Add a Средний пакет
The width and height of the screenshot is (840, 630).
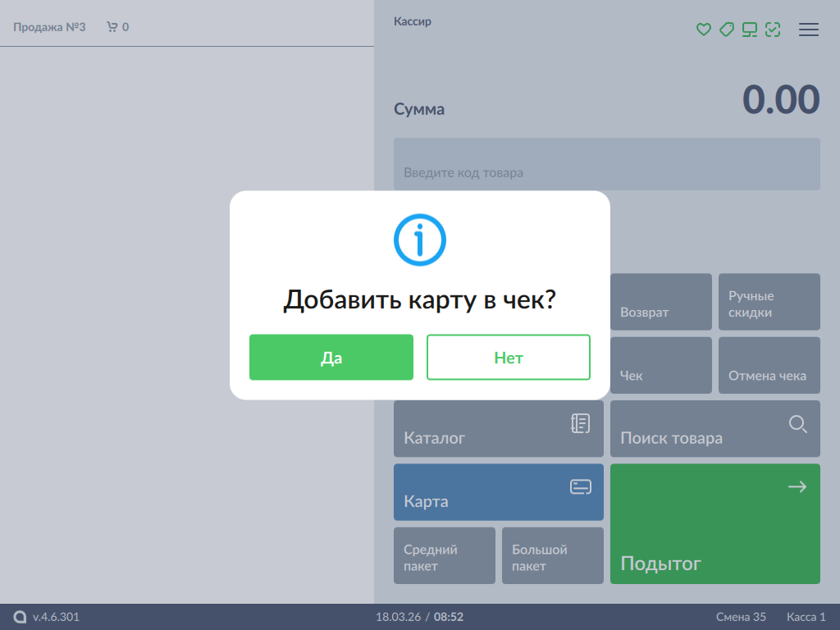pyautogui.click(x=445, y=556)
